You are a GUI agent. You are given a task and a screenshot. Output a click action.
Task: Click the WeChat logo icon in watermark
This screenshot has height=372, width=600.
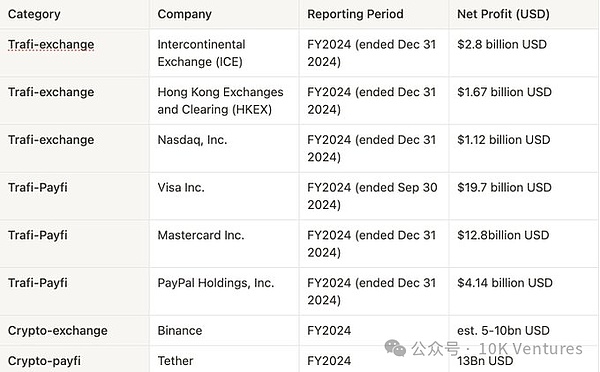point(395,348)
